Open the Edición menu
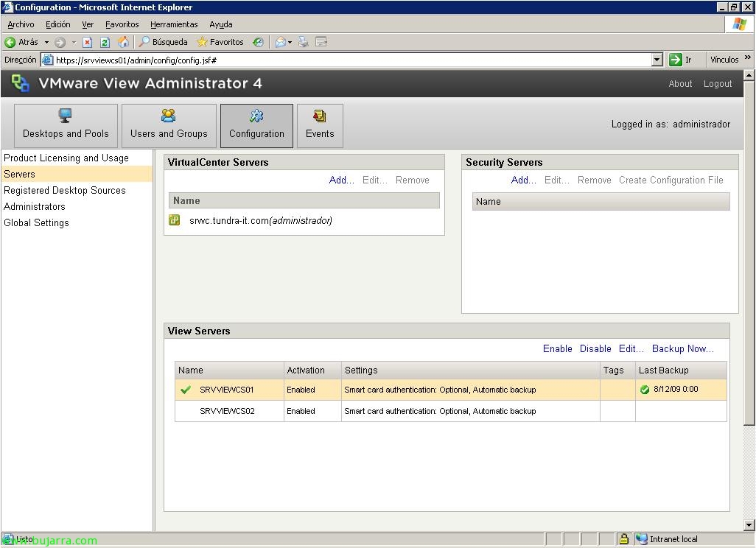This screenshot has width=756, height=548. 58,24
